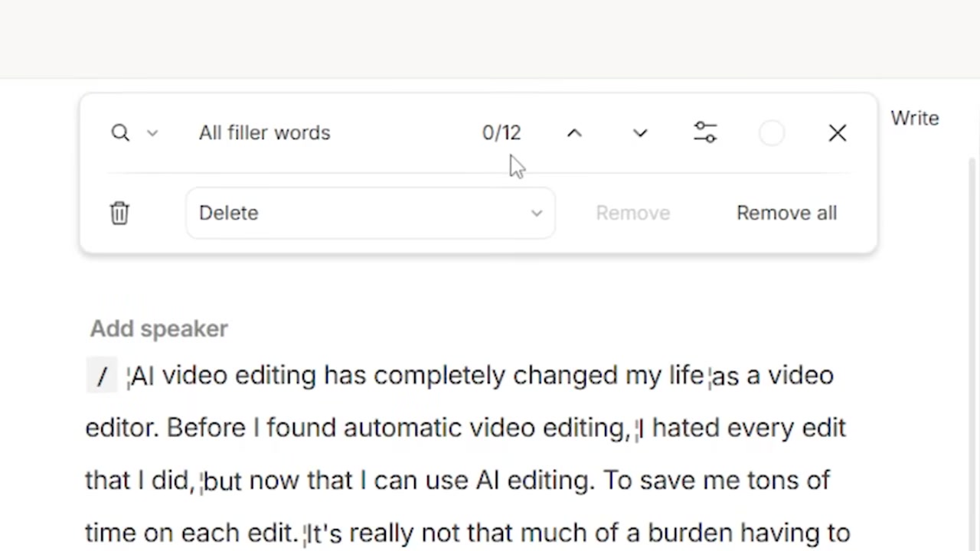
Task: Open the search type dropdown chevron
Action: (x=152, y=133)
